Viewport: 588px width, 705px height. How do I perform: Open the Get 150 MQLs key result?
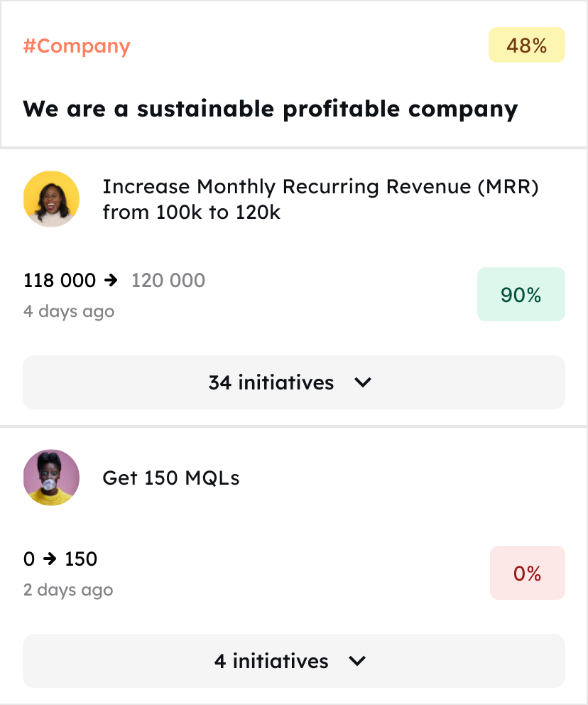pos(171,478)
